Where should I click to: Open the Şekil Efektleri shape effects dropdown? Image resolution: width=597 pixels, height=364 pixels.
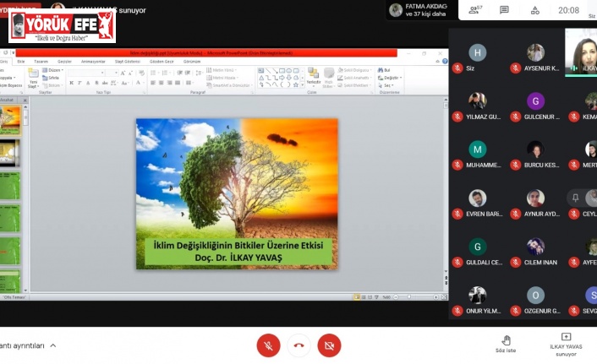(x=354, y=85)
